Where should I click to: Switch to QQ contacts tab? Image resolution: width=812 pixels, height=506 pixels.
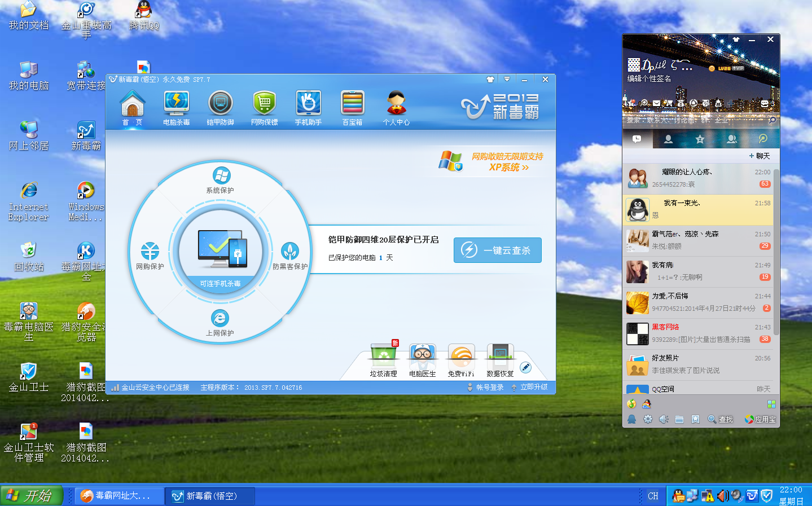click(x=669, y=139)
